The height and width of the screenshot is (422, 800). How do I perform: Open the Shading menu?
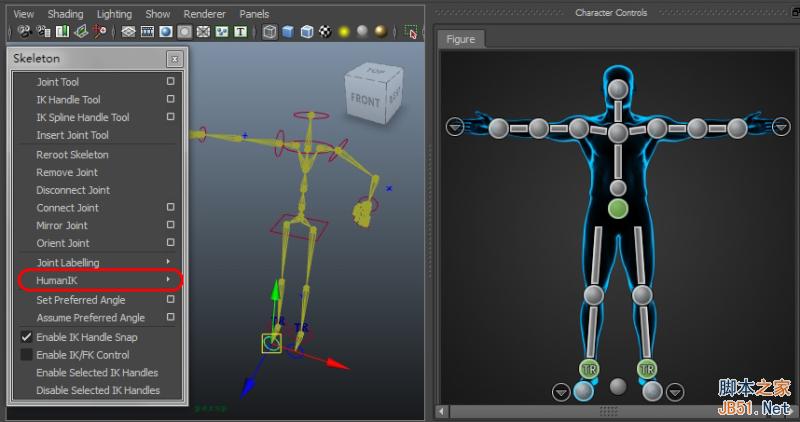[66, 14]
